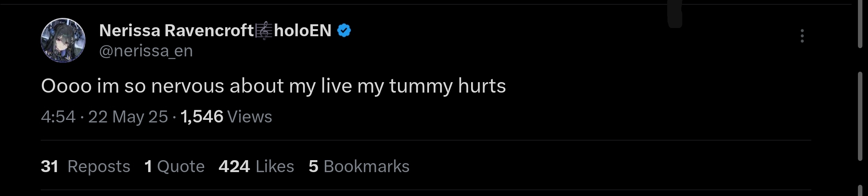The width and height of the screenshot is (868, 196).
Task: Open the 1 Quote list
Action: click(174, 167)
